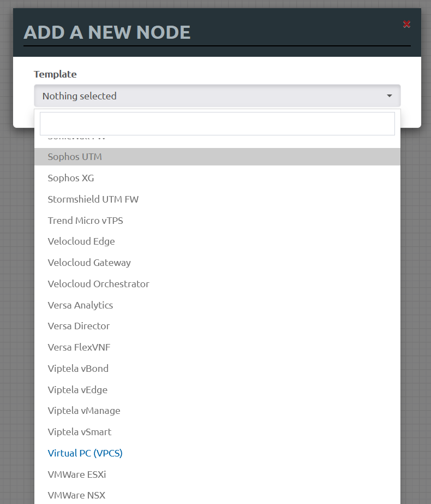Image resolution: width=431 pixels, height=504 pixels.
Task: Click the dropdown caret arrow in Template field
Action: (389, 96)
